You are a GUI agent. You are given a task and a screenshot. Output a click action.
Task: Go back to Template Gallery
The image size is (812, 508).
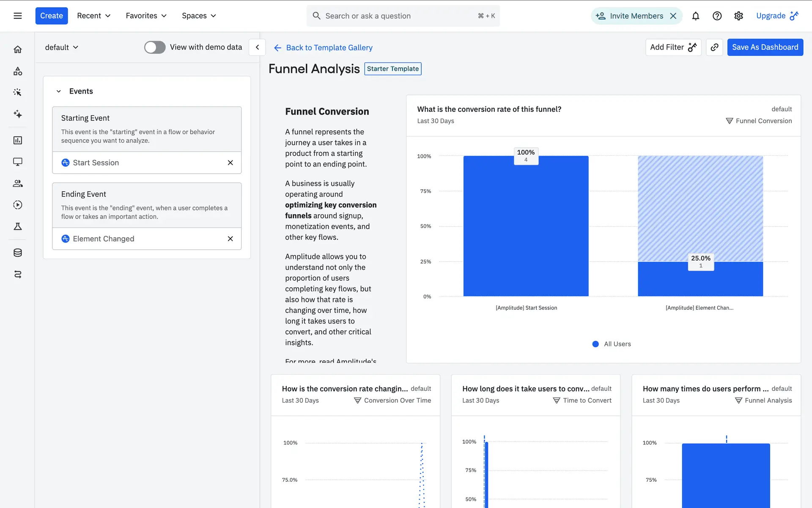coord(323,48)
